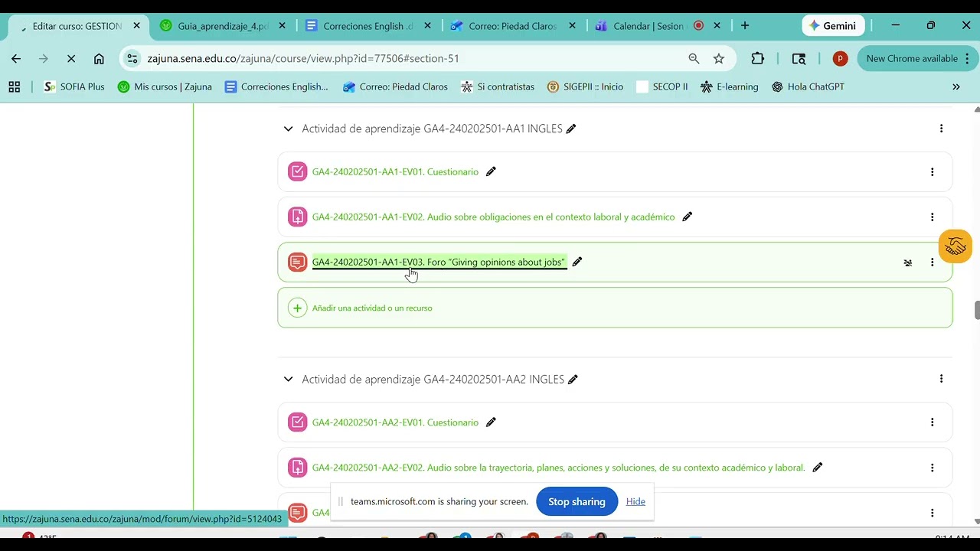Viewport: 980px width, 551px height.
Task: Open GA4-240202501-AA1-EV01. Cuestionario link
Action: (395, 171)
